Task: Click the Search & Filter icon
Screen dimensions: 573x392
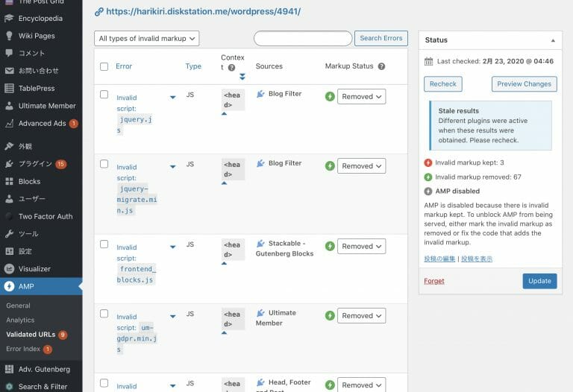Action: [x=9, y=387]
